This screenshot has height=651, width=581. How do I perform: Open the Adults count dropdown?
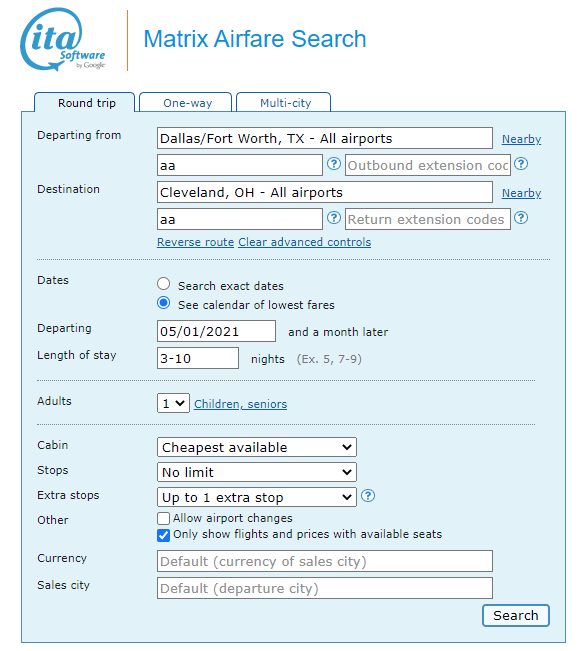click(x=173, y=403)
